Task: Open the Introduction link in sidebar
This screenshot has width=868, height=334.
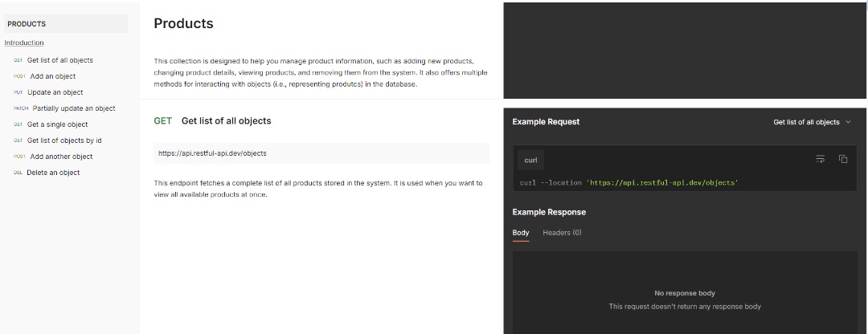Action: tap(24, 43)
